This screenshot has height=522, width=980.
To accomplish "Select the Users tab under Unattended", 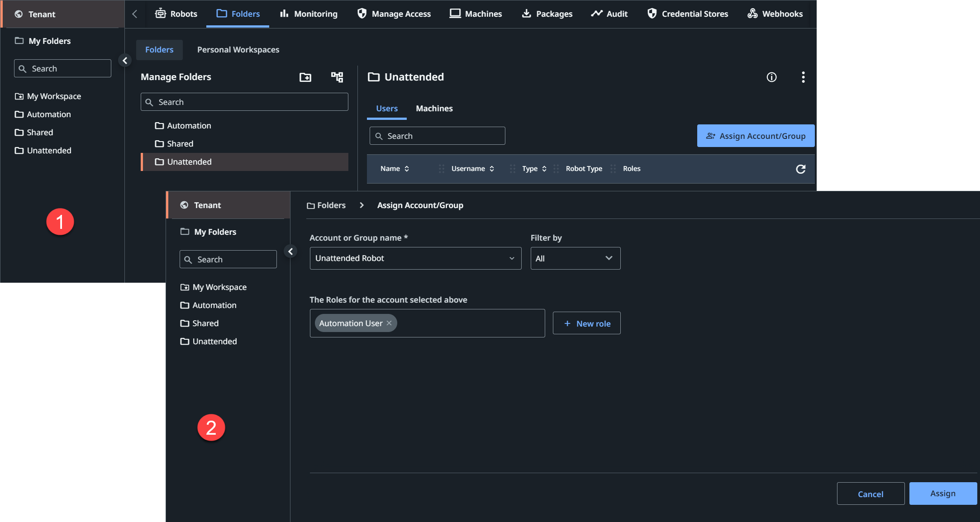I will 387,109.
